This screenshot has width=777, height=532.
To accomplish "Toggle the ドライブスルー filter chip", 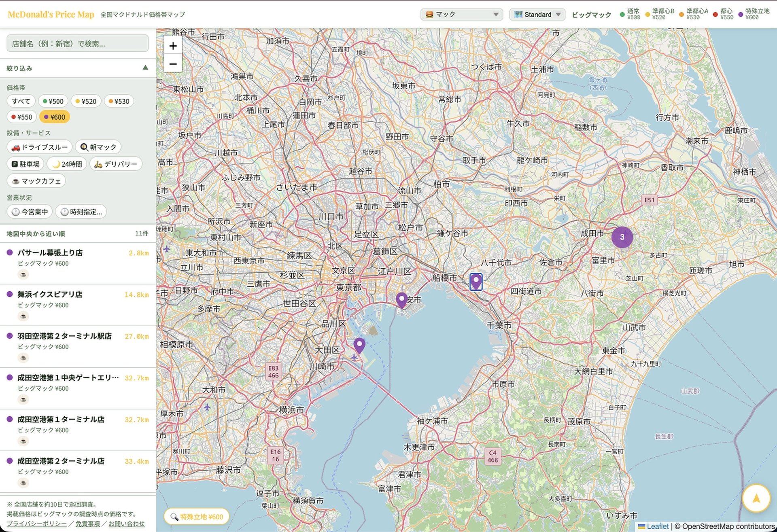I will tap(40, 147).
